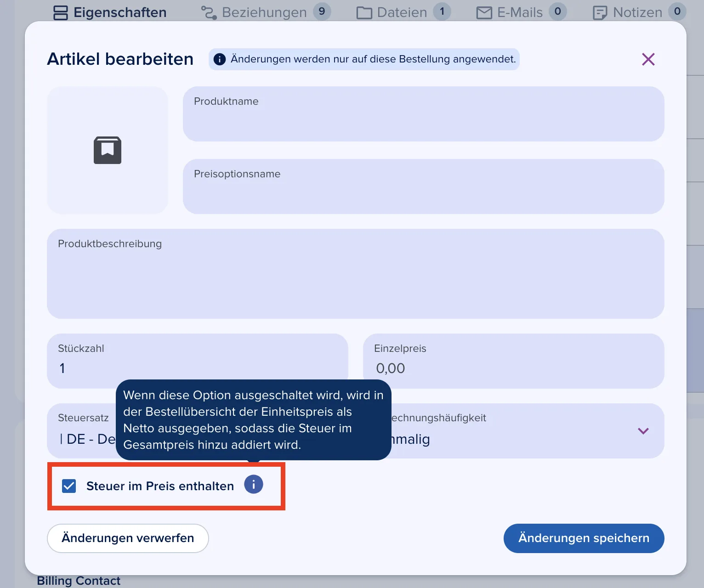
Task: Click the info icon beside Steuer im Preis enthalten
Action: tap(254, 484)
